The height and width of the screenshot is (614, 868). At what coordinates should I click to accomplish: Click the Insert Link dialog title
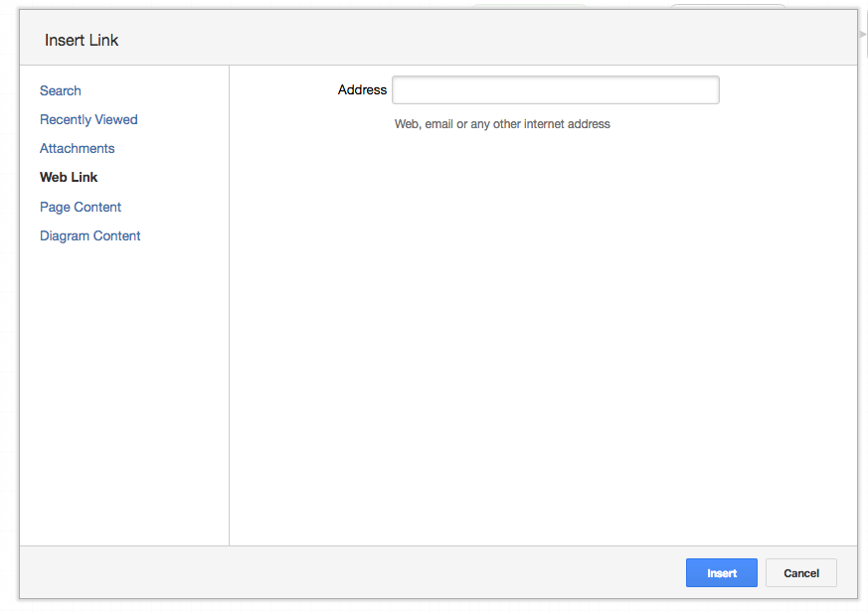[x=82, y=40]
